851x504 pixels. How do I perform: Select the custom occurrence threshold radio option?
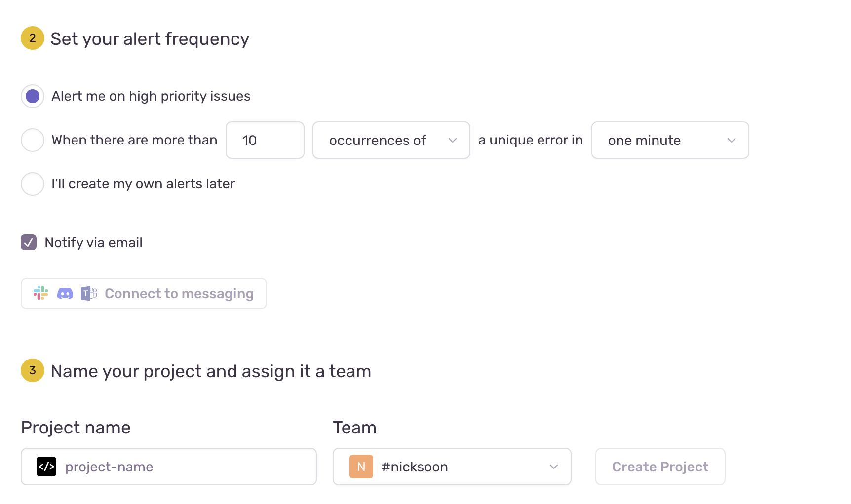33,140
